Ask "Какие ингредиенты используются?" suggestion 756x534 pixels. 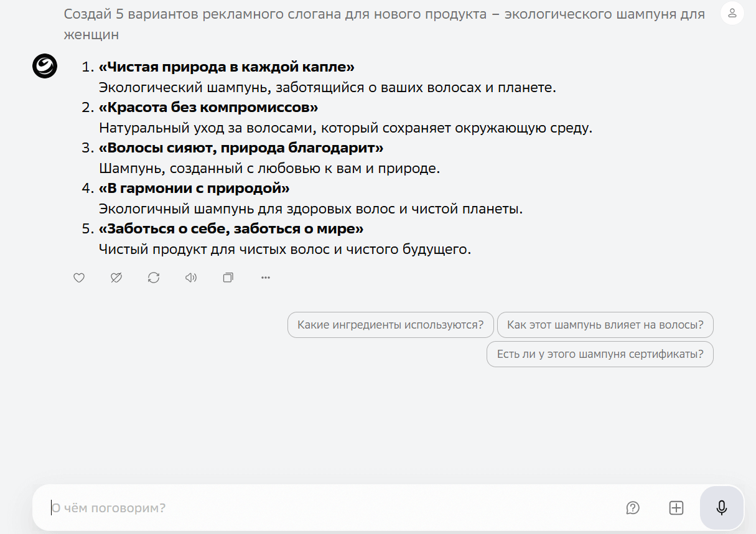click(x=390, y=325)
